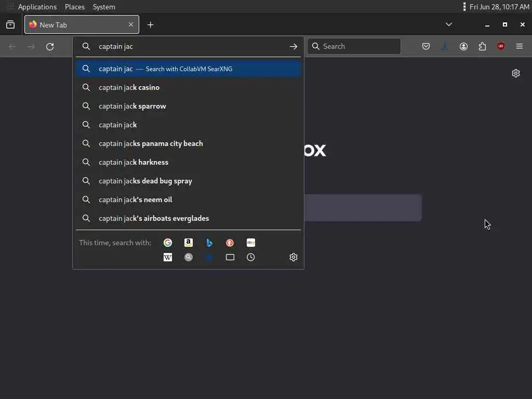The height and width of the screenshot is (399, 532).
Task: Personalize New Tab with the gear icon
Action: (516, 73)
